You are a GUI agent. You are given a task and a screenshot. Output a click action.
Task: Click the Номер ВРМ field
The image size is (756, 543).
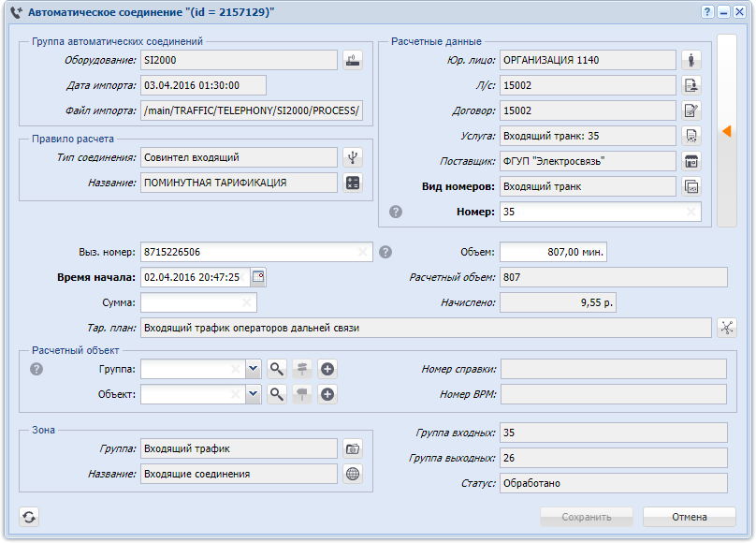click(x=613, y=394)
